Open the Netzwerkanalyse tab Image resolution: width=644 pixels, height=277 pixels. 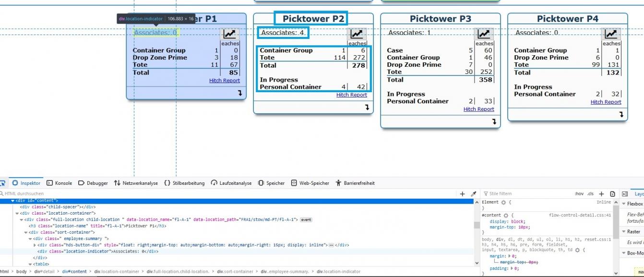pyautogui.click(x=136, y=183)
